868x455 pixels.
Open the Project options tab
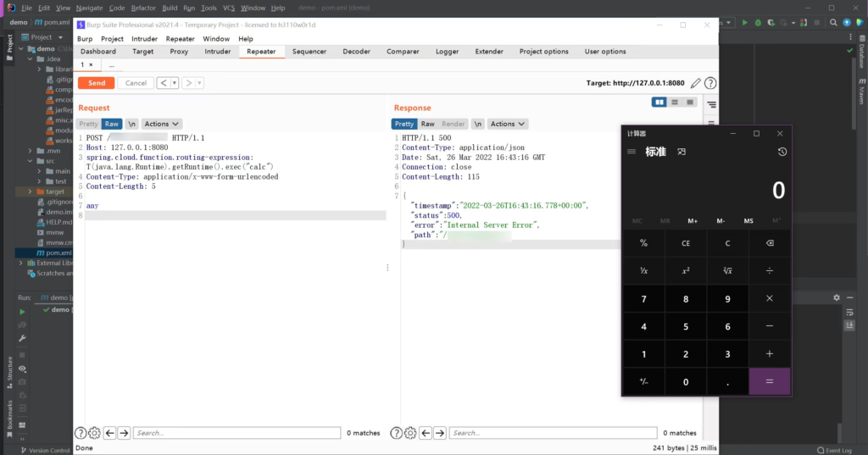[543, 52]
